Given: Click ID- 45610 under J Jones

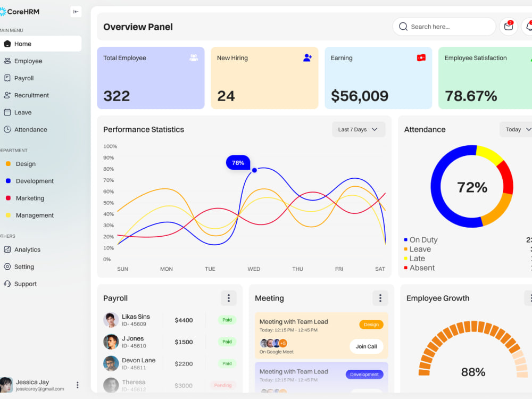Looking at the screenshot, I should 134,346.
